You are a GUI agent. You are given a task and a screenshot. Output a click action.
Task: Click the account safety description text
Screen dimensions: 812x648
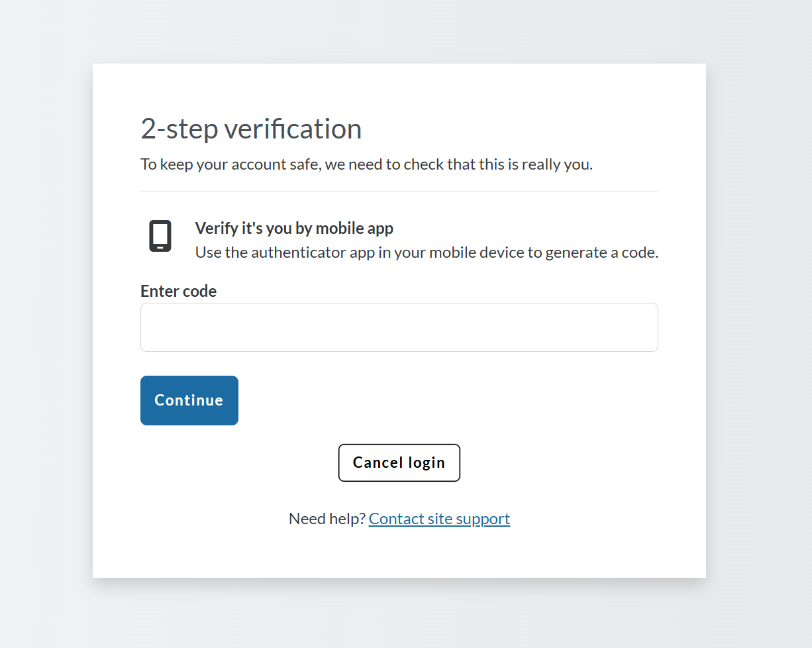(x=366, y=164)
